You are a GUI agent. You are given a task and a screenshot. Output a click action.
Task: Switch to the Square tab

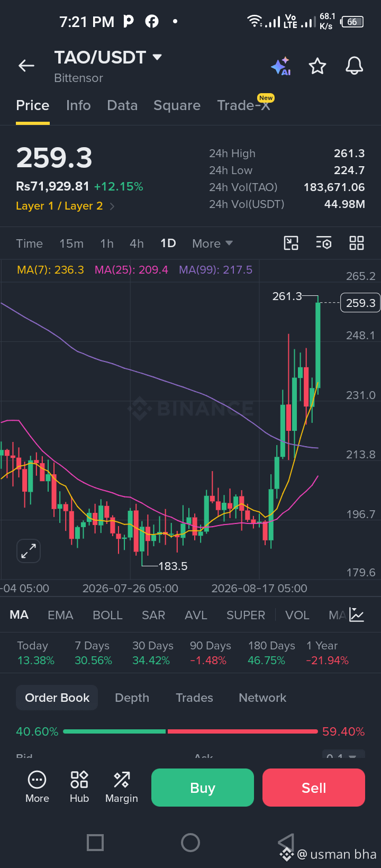coord(177,105)
